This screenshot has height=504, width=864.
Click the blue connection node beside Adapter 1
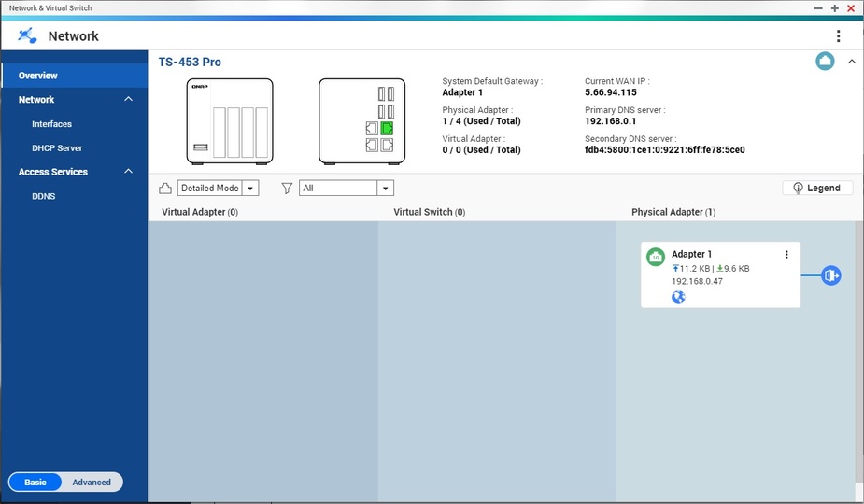click(831, 274)
